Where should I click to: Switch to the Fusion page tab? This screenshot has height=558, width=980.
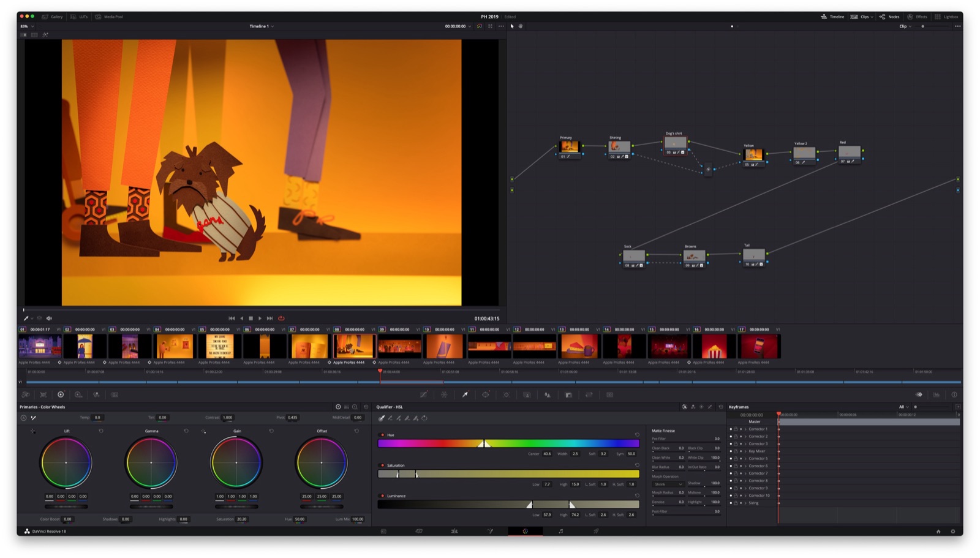click(x=490, y=531)
